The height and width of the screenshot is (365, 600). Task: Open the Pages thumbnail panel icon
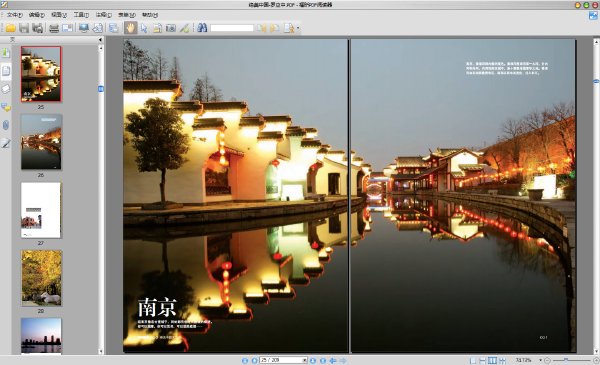point(6,71)
